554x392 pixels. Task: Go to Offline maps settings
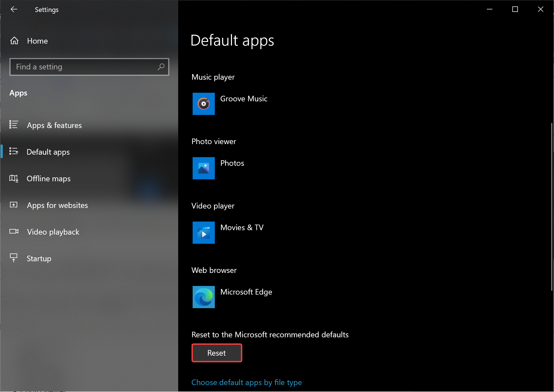[89, 179]
